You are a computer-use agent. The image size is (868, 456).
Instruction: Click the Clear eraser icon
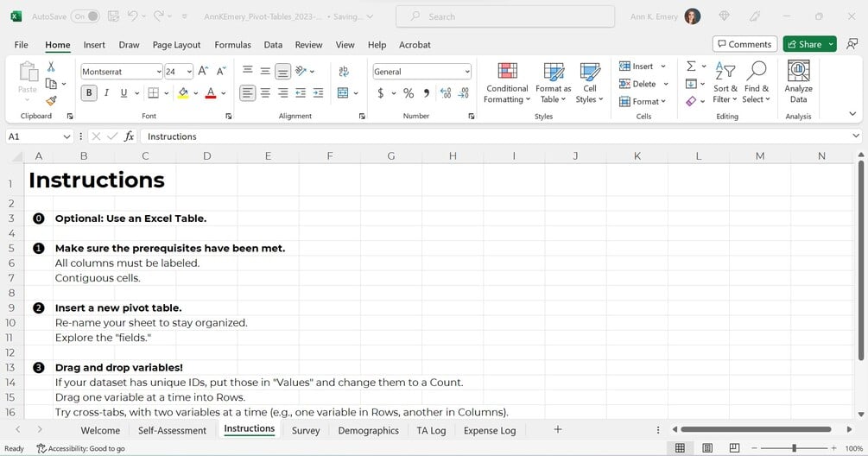point(691,101)
